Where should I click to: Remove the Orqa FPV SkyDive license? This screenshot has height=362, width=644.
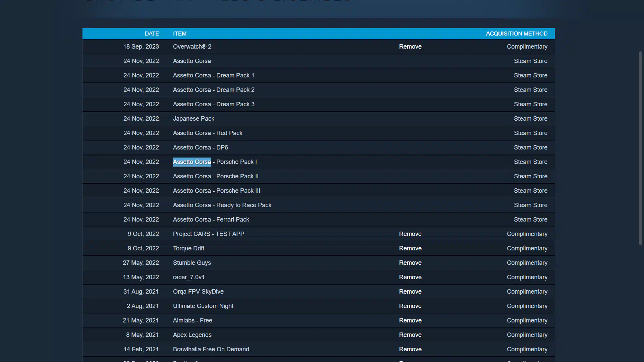pyautogui.click(x=410, y=292)
